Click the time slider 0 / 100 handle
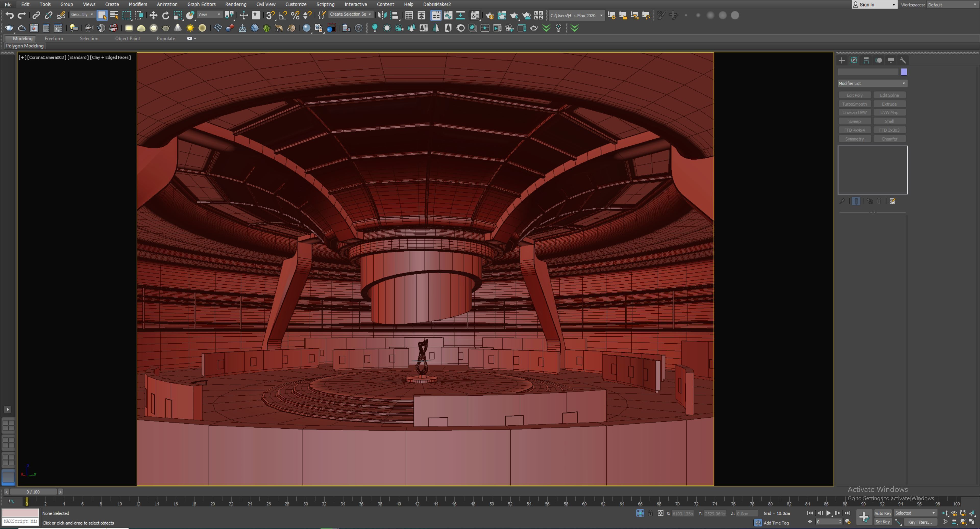This screenshot has height=529, width=980. pyautogui.click(x=33, y=492)
